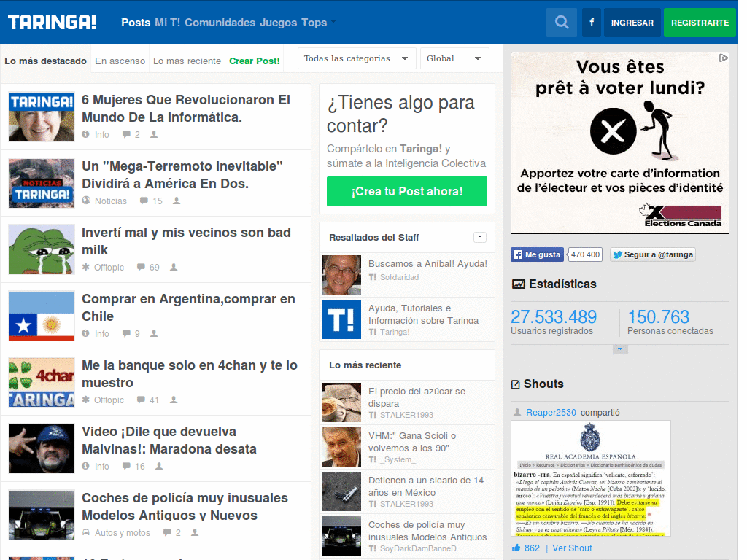Click the Chile-Argentina flags thumbnail
The height and width of the screenshot is (560, 747).
point(42,316)
